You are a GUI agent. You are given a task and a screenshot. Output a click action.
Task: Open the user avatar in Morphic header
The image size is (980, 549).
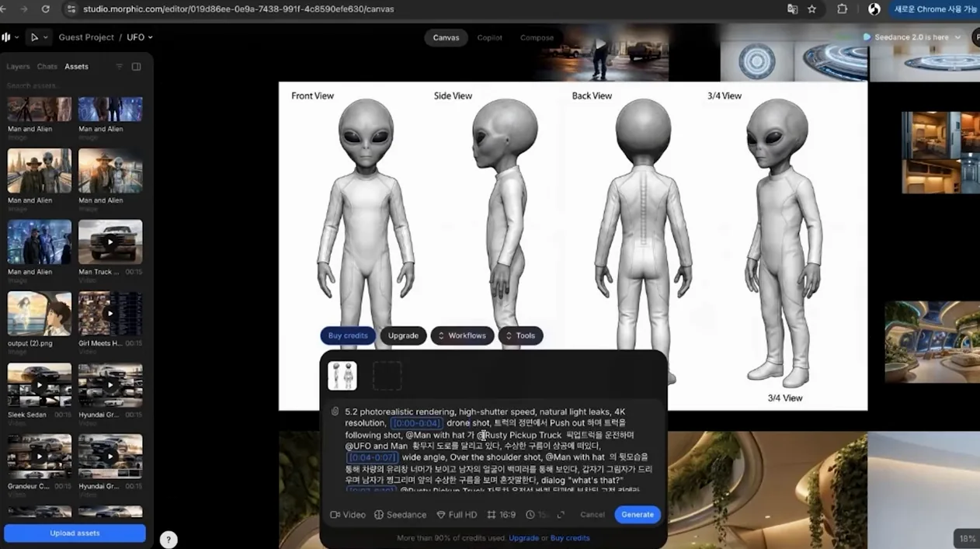pos(975,37)
